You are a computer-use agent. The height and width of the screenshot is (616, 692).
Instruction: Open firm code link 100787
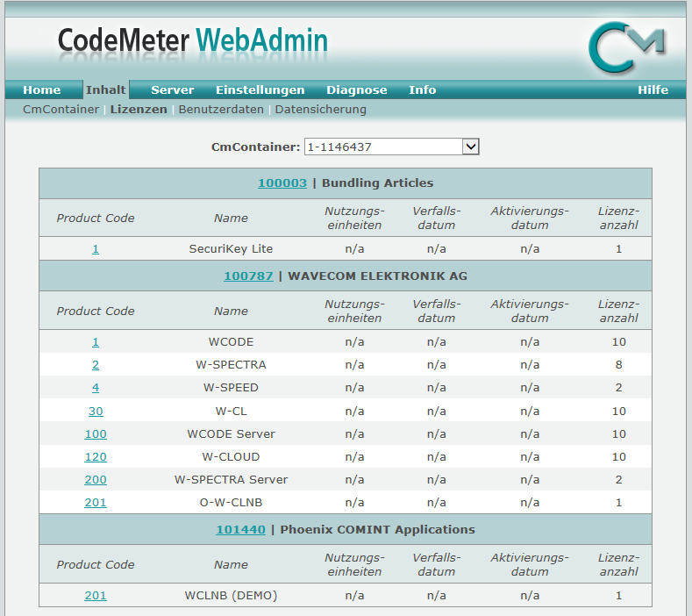click(248, 276)
